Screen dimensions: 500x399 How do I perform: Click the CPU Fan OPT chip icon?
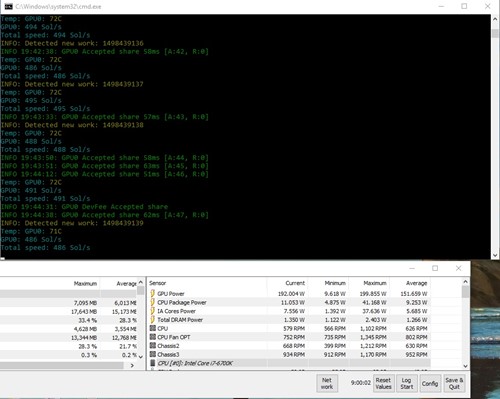coord(153,337)
